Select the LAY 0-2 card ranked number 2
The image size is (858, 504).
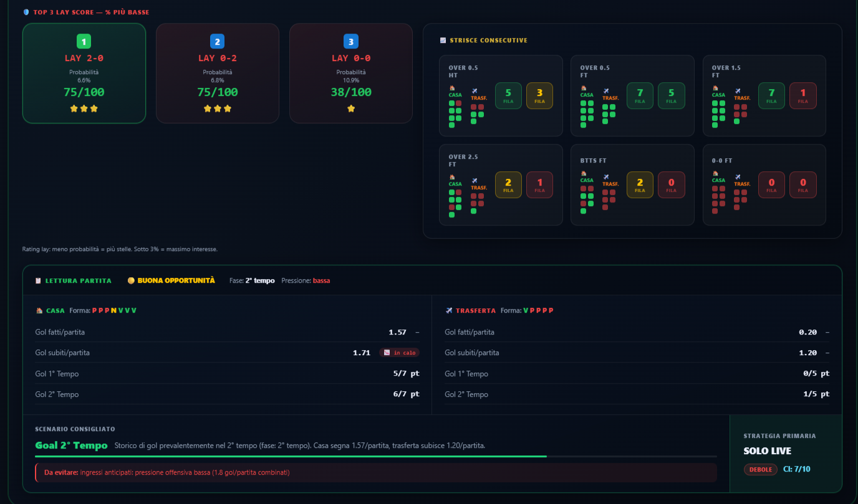(218, 74)
